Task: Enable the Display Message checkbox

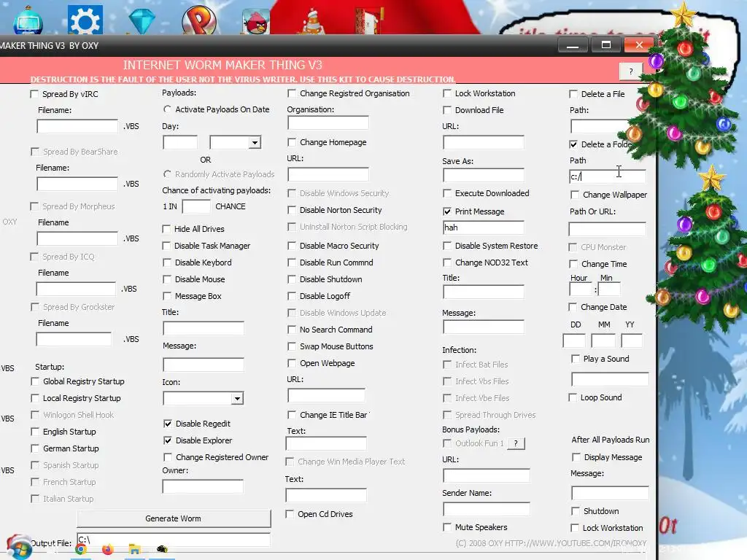Action: pos(576,457)
